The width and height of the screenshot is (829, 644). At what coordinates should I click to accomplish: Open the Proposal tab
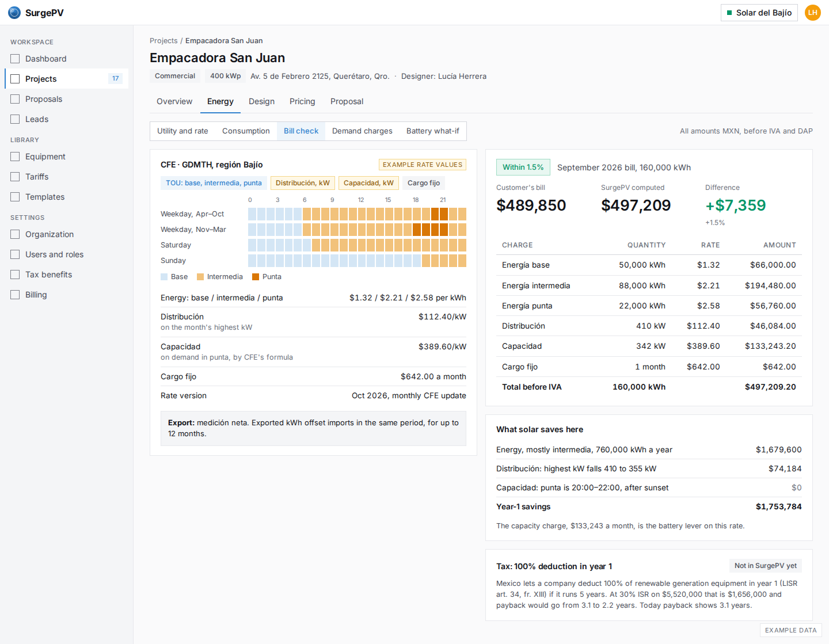[347, 101]
